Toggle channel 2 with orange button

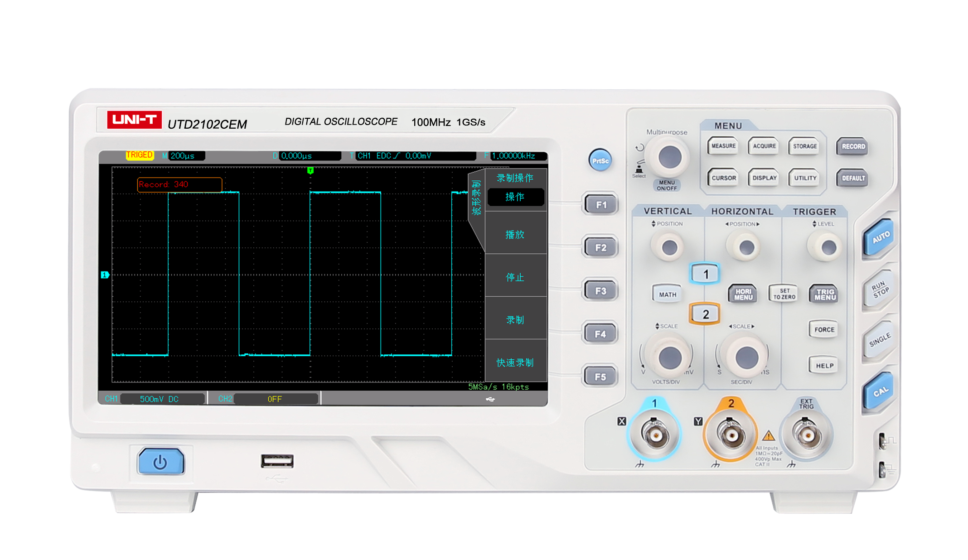coord(705,314)
